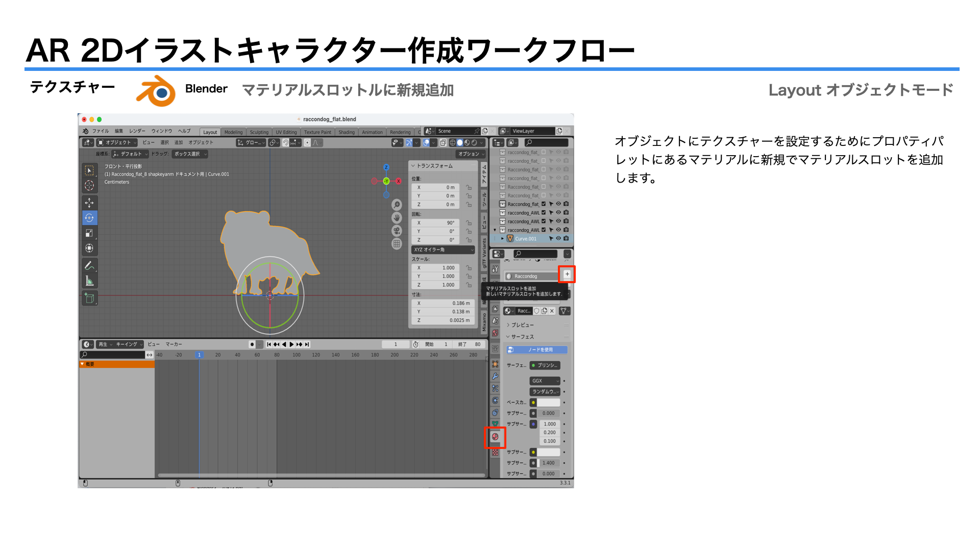Viewport: 980px width, 551px height.
Task: Open Tool settings properties tab
Action: [495, 269]
